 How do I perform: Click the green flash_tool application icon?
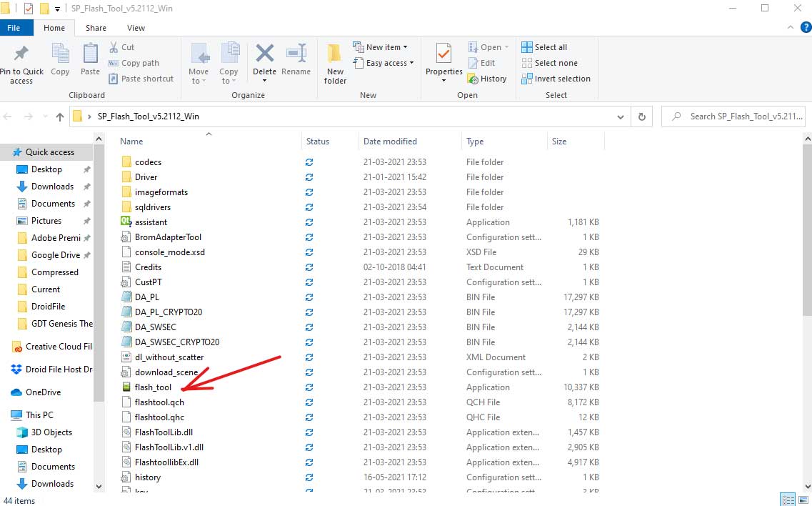(x=126, y=387)
